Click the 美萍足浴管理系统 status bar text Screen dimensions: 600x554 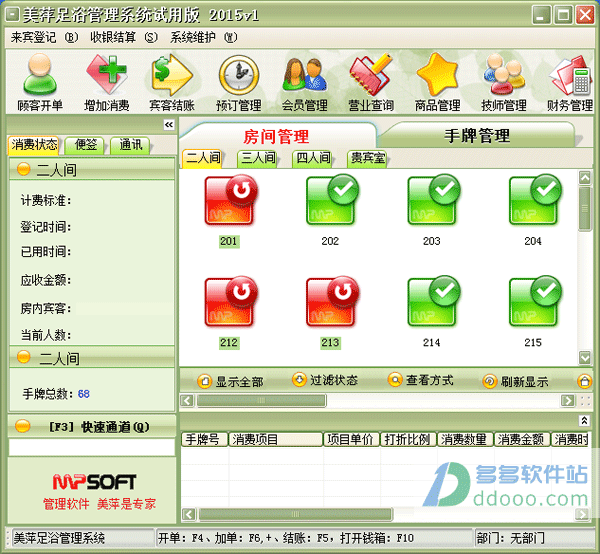pos(59,538)
